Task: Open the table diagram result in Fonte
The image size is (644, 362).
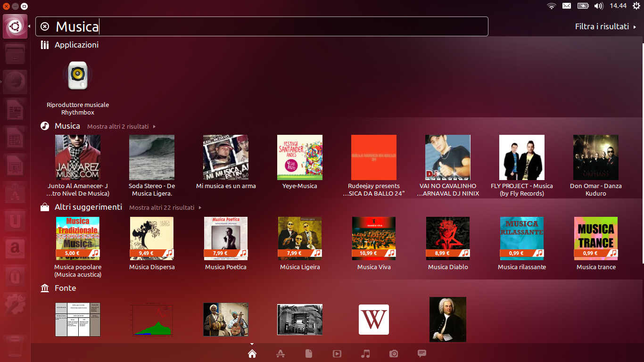Action: [x=78, y=320]
